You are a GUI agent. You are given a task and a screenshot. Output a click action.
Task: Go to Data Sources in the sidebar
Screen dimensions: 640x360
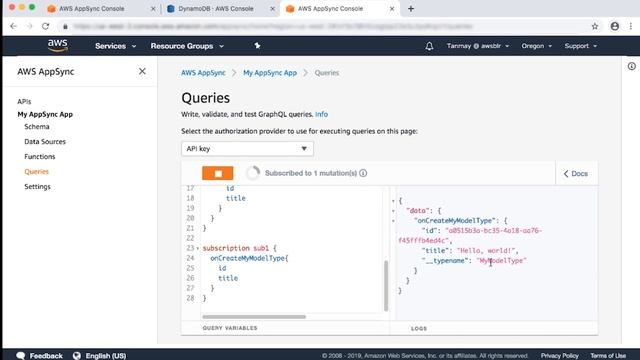[45, 142]
